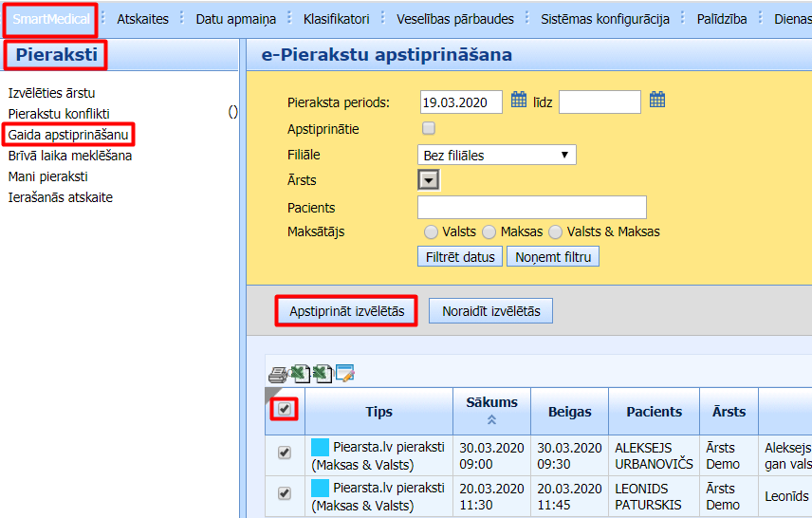Viewport: 812px width, 518px height.
Task: Click the second Excel export icon
Action: (322, 374)
